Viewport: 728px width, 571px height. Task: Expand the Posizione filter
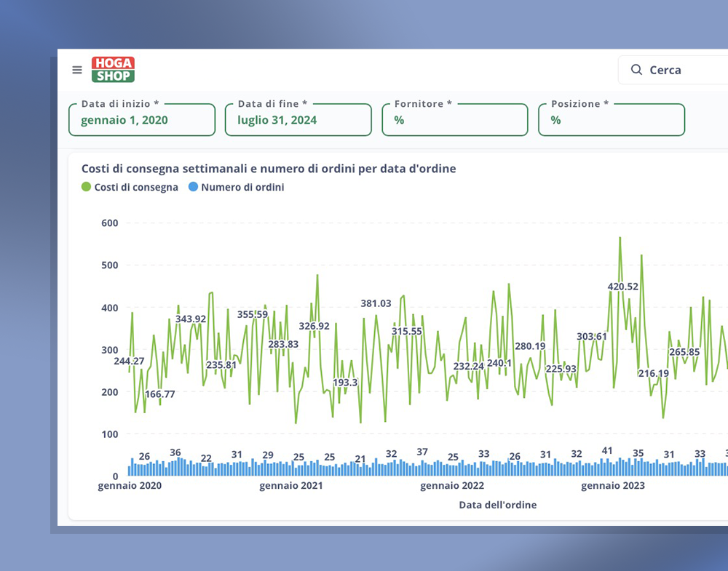point(612,120)
